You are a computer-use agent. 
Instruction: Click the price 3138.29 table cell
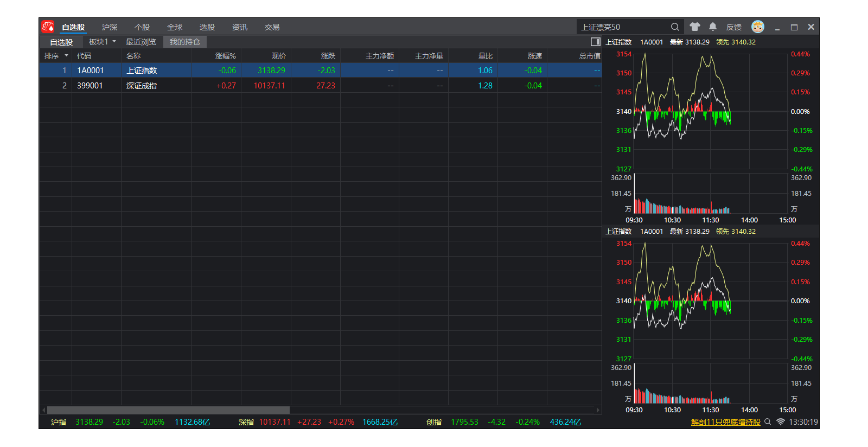click(x=271, y=71)
